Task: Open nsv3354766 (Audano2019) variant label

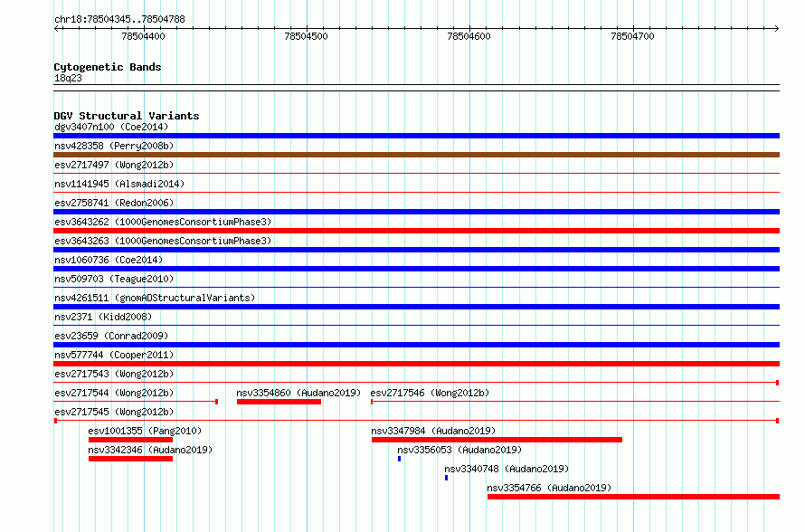Action: pos(549,488)
